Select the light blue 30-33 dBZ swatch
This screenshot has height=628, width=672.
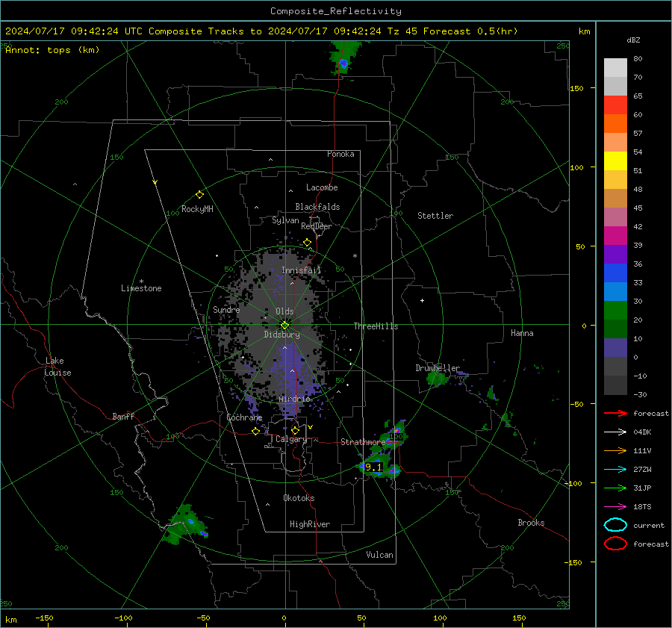[x=615, y=292]
